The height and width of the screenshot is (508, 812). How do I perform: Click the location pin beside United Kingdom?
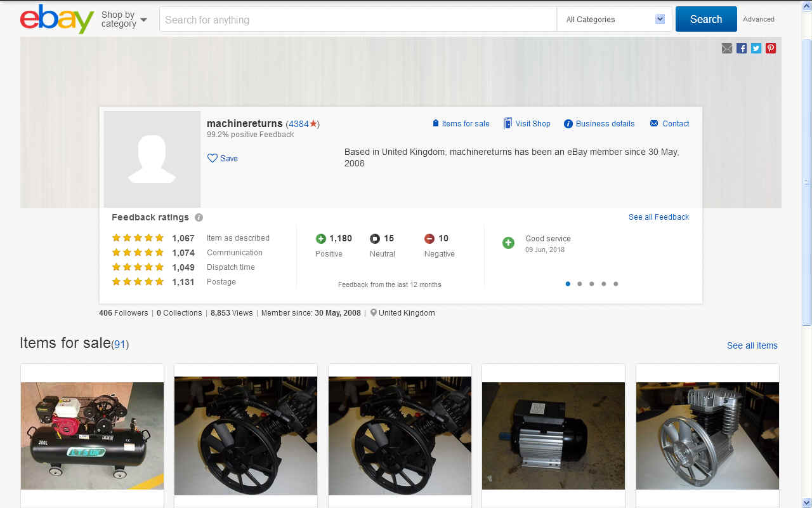(374, 313)
